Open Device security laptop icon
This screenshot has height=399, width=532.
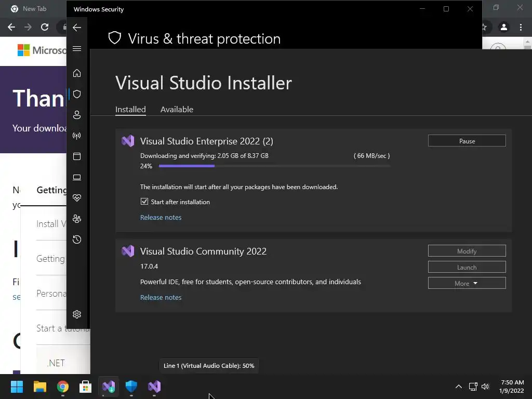(x=77, y=177)
